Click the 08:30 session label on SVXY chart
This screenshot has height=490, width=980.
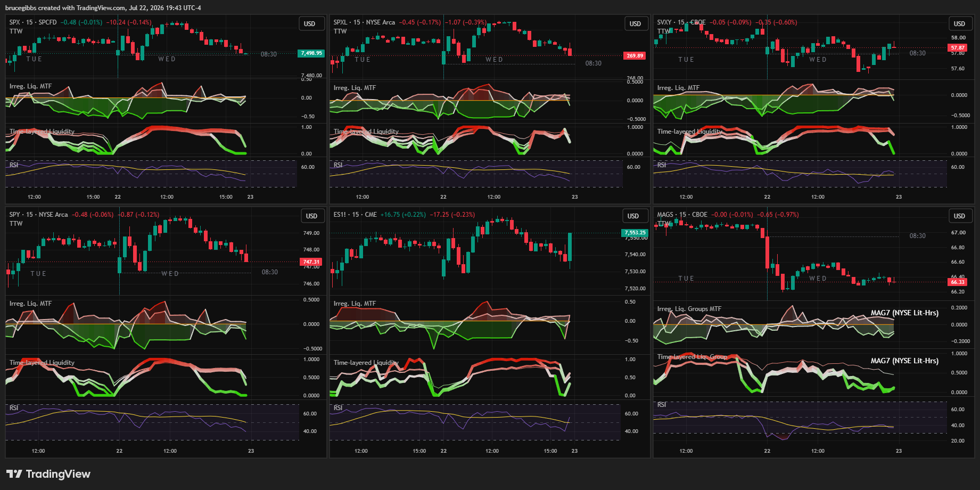(x=918, y=53)
